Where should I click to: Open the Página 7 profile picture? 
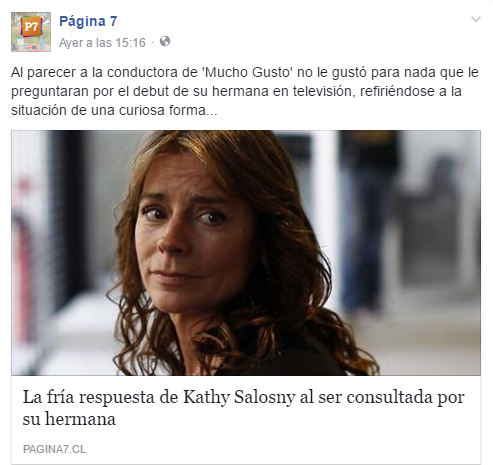tap(31, 32)
